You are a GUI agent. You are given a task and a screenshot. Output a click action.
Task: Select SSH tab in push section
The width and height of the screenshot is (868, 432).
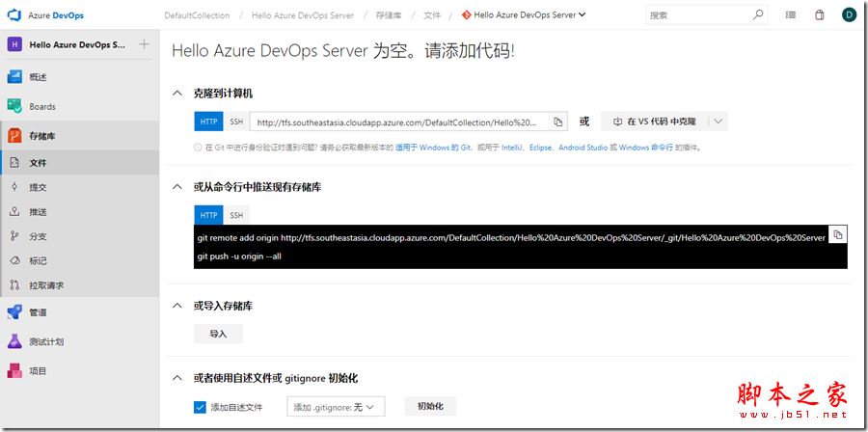pyautogui.click(x=236, y=215)
